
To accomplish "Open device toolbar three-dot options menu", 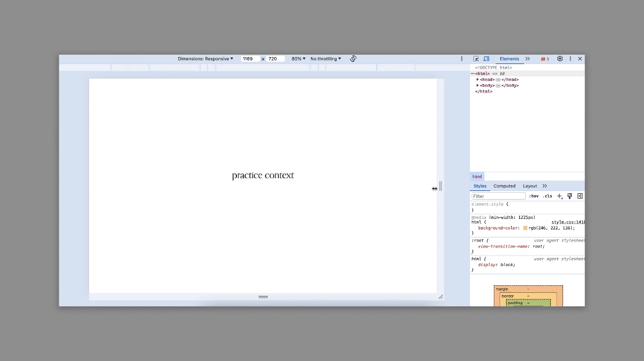I will (462, 59).
